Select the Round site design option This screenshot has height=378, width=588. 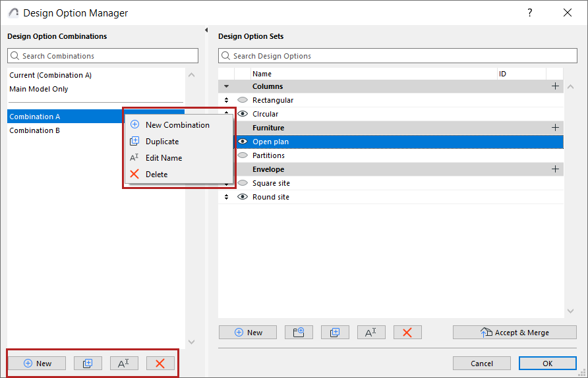391,197
